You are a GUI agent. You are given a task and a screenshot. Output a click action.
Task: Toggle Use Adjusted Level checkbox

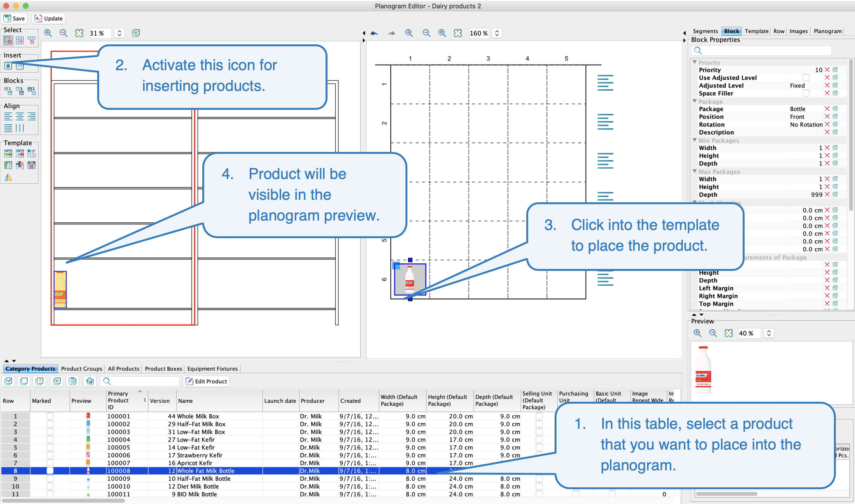tap(806, 78)
